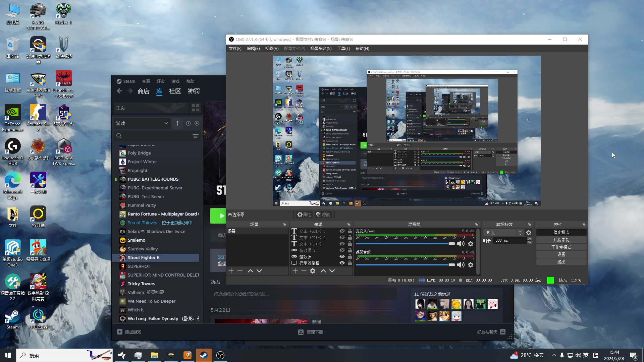Open Steam library advanced filter options
The image size is (644, 362).
pos(196,136)
